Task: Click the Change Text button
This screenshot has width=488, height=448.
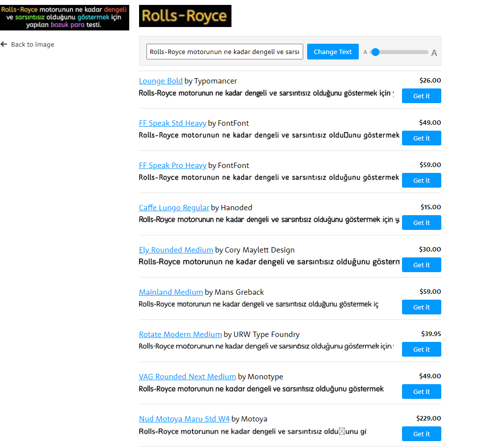Action: [333, 52]
